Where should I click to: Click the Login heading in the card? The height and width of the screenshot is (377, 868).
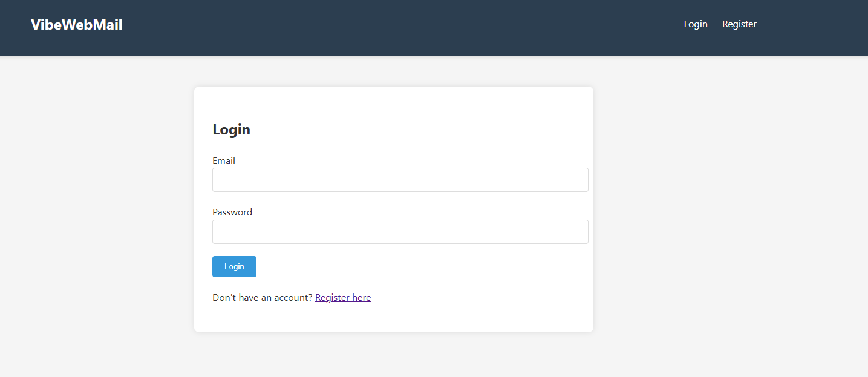(231, 129)
